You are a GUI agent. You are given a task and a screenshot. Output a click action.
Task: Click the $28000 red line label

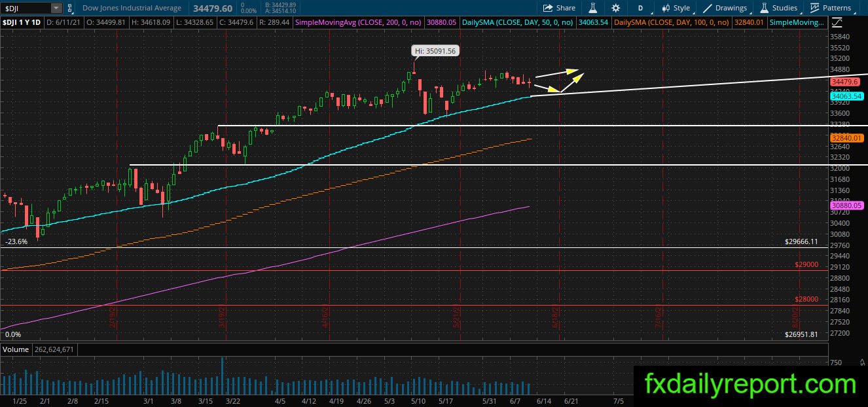(806, 299)
